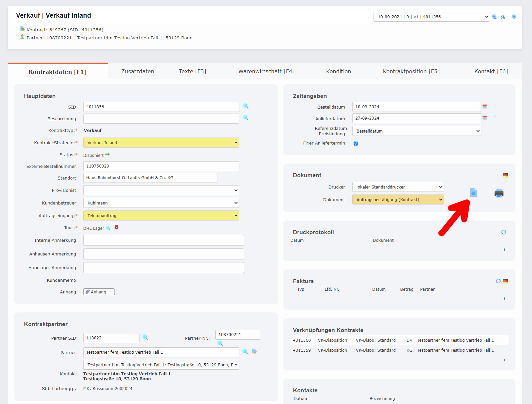Click the Anhang attachment button

(99, 292)
